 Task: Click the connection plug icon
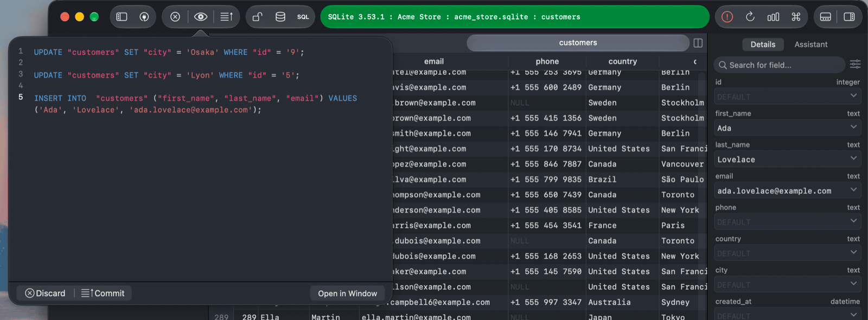(x=144, y=17)
